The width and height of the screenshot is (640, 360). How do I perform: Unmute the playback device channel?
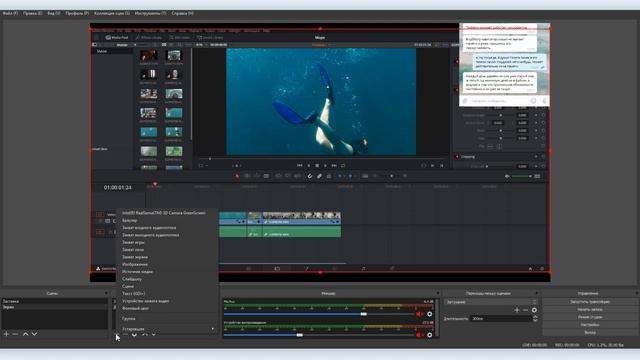point(419,335)
